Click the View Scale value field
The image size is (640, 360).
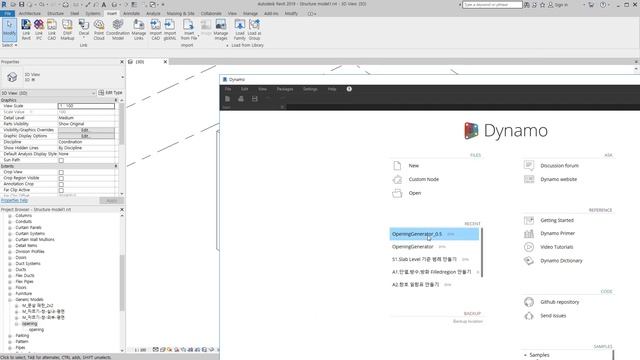pyautogui.click(x=86, y=106)
